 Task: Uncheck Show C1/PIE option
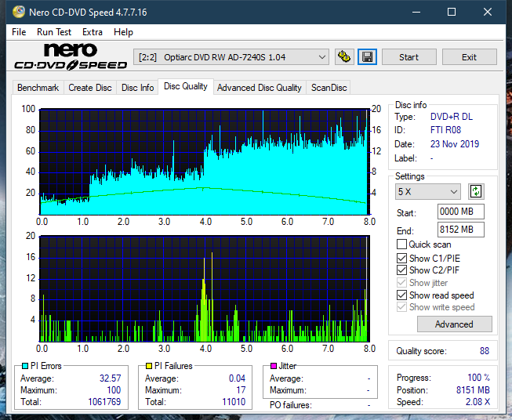tap(401, 258)
